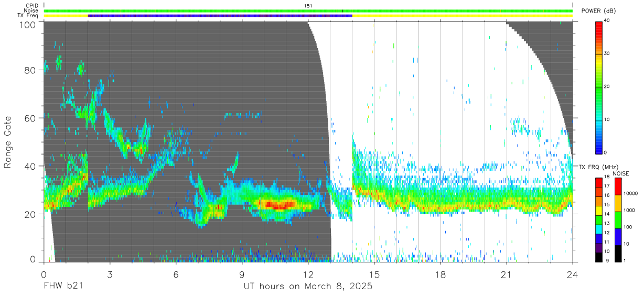Viewport: 644px width, 297px height.
Task: Click the 21 hour tick label
Action: tap(507, 274)
